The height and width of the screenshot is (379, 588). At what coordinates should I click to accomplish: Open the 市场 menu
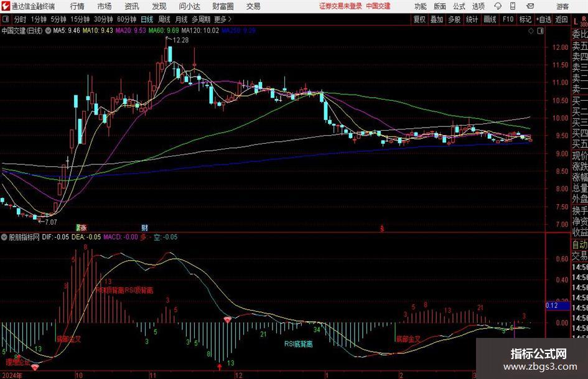105,6
